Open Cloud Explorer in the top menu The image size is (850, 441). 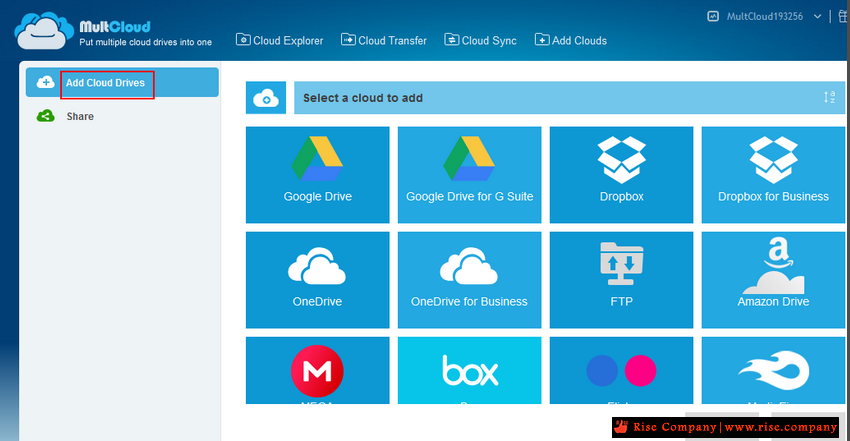click(x=279, y=40)
